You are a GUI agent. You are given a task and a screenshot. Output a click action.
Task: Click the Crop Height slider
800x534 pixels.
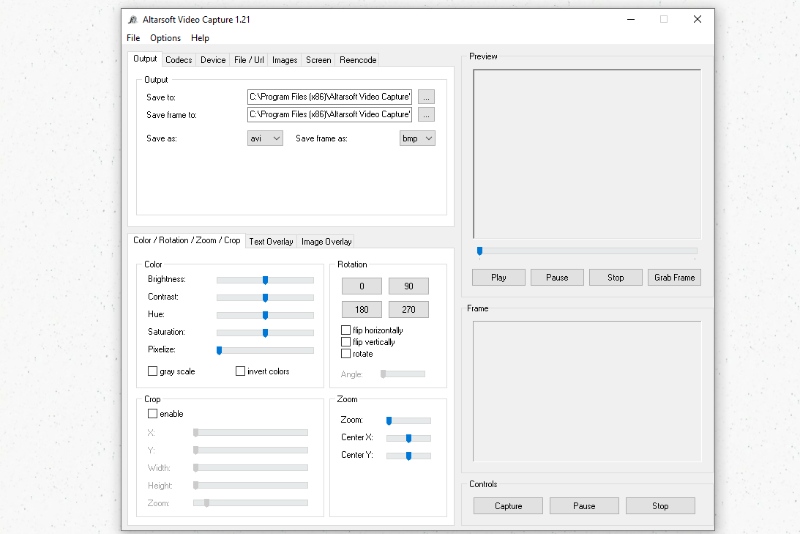point(251,486)
